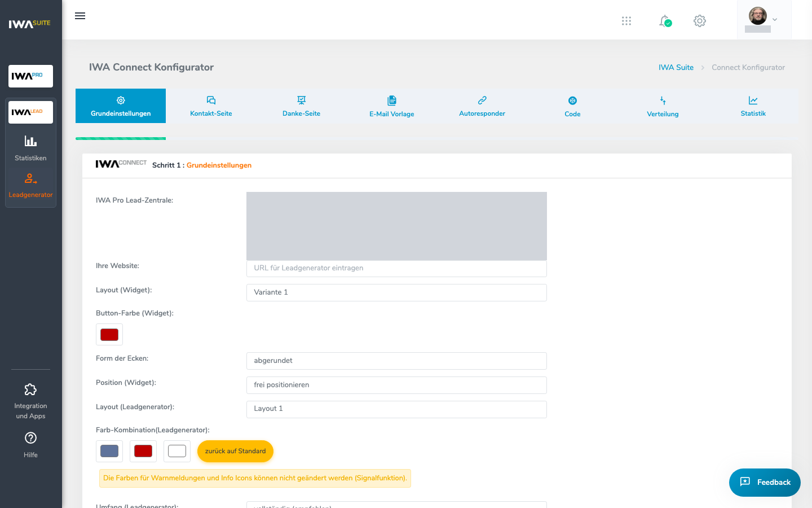The width and height of the screenshot is (812, 508).
Task: Open the Hilfe question mark icon
Action: 30,438
